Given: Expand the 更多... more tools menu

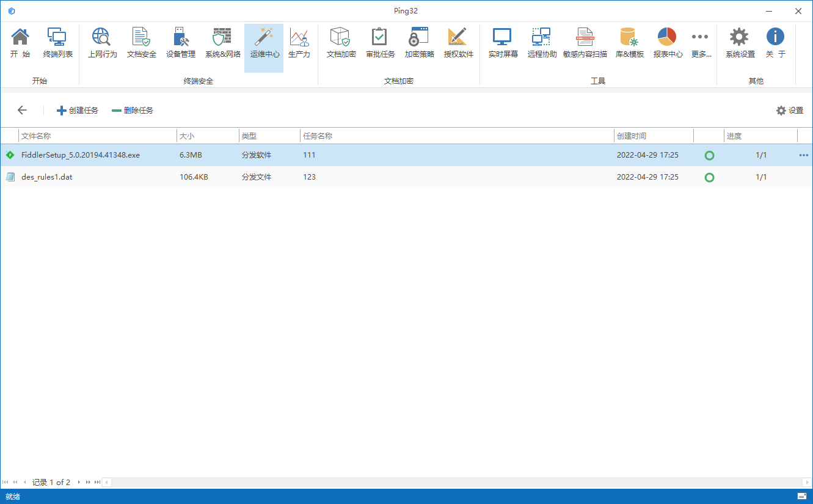Looking at the screenshot, I should [x=701, y=43].
